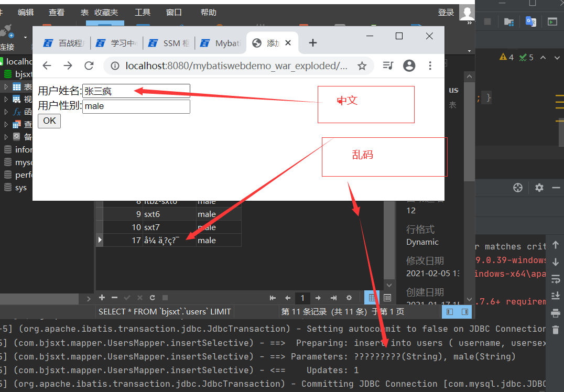The width and height of the screenshot is (564, 392).
Task: Select the sxt6 table cell
Action: (x=169, y=214)
